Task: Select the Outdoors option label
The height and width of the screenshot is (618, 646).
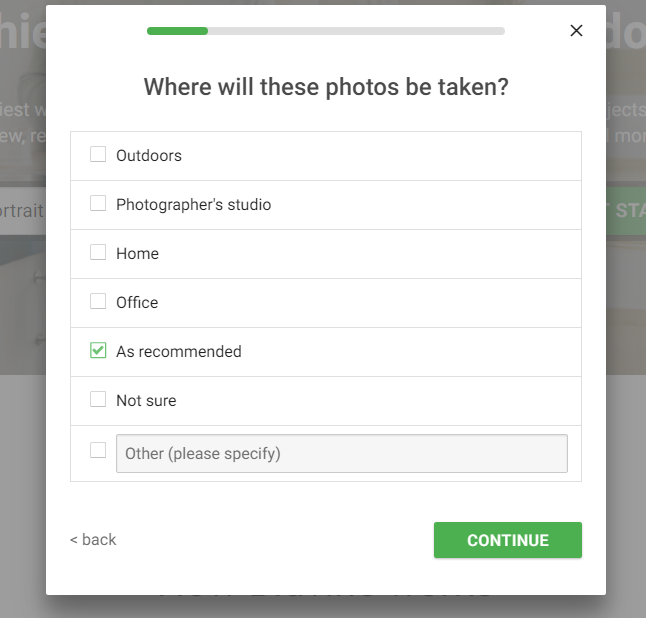Action: coord(149,156)
